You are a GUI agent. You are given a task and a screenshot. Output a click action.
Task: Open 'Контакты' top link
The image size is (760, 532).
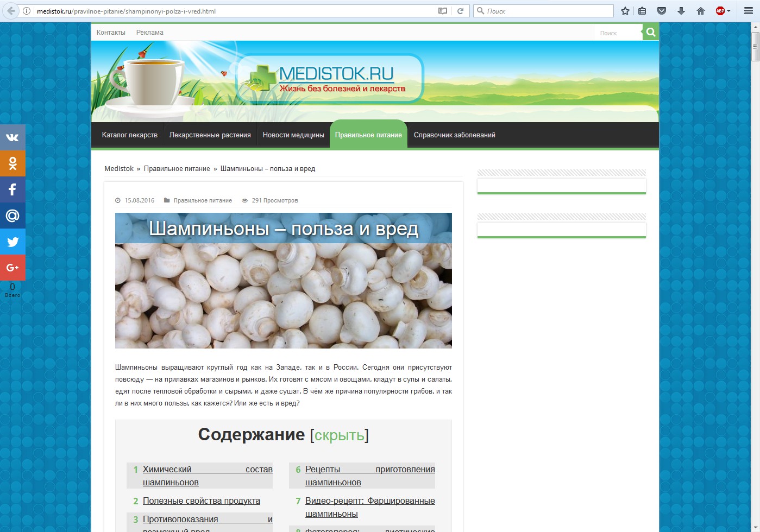coord(111,33)
